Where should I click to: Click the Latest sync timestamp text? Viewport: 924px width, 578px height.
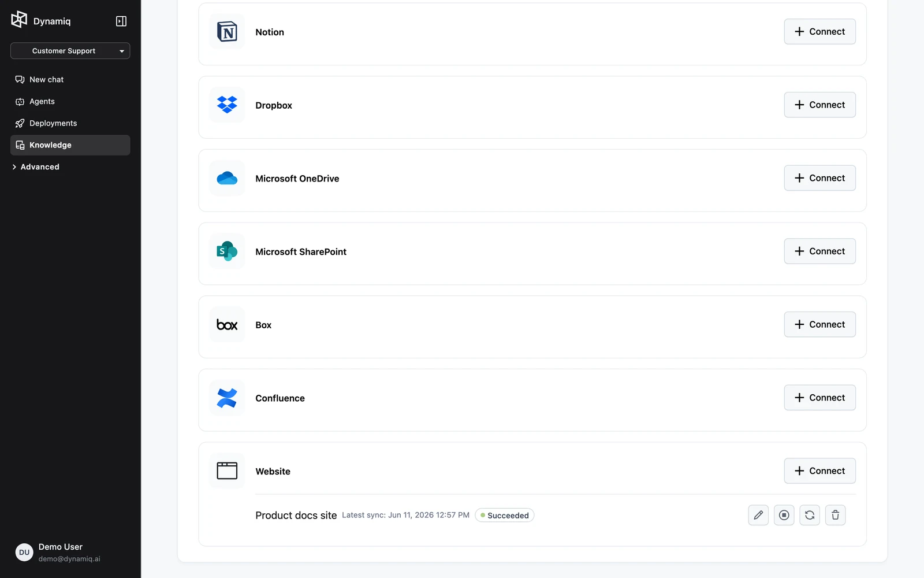pyautogui.click(x=405, y=515)
